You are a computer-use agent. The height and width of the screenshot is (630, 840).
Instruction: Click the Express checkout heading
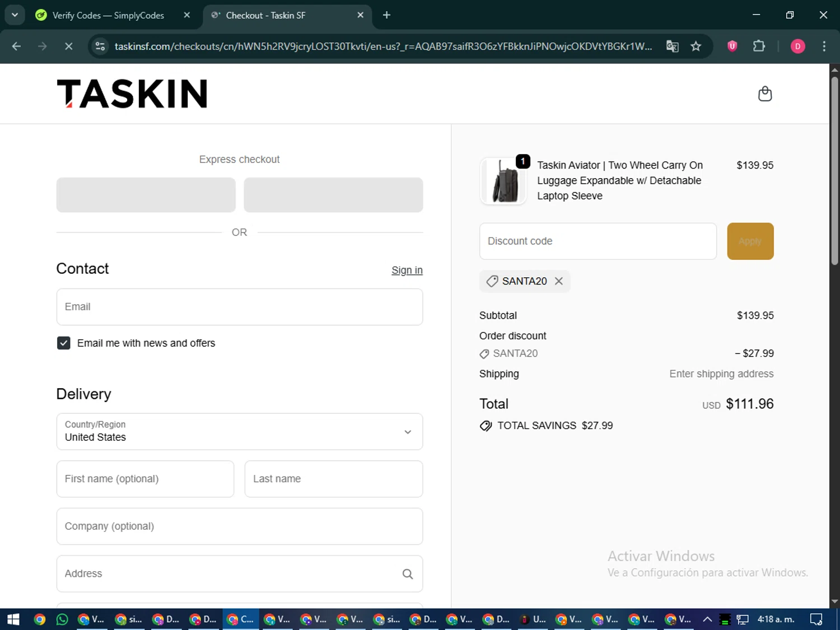239,160
